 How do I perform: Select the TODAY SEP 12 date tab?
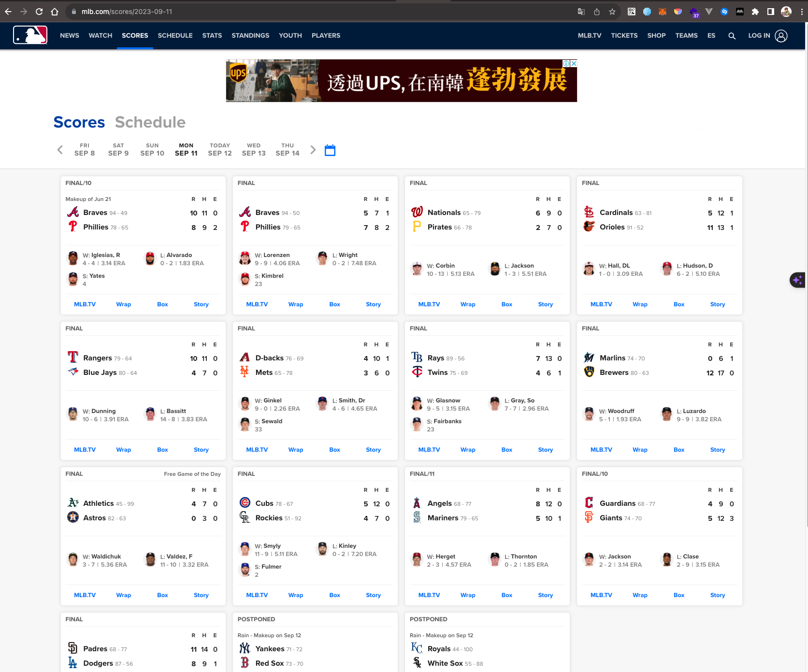coord(220,150)
